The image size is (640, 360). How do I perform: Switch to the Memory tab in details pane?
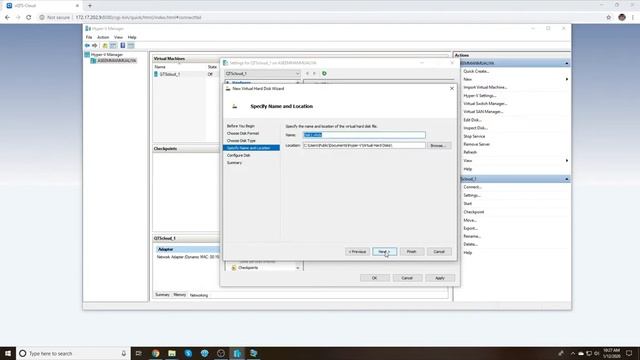tap(180, 295)
